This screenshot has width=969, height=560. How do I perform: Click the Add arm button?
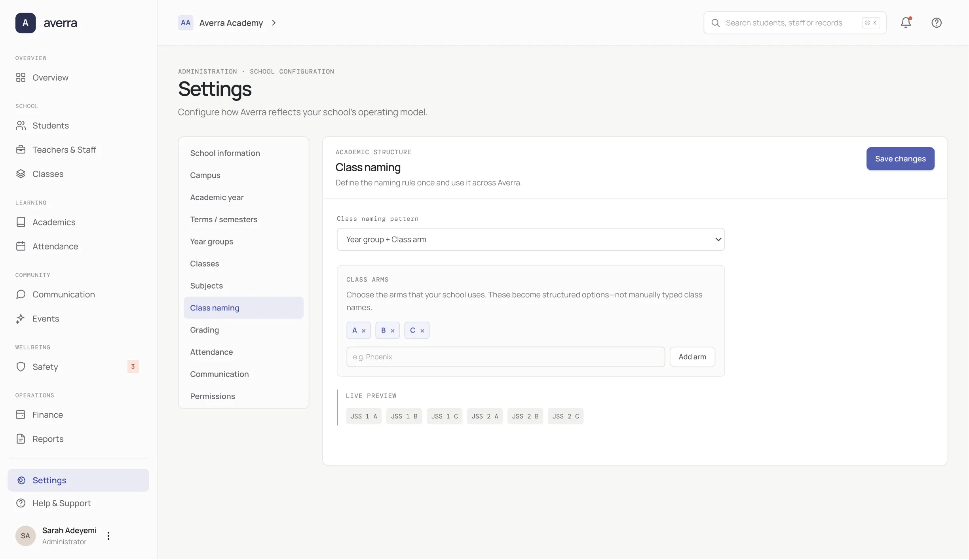(x=692, y=357)
